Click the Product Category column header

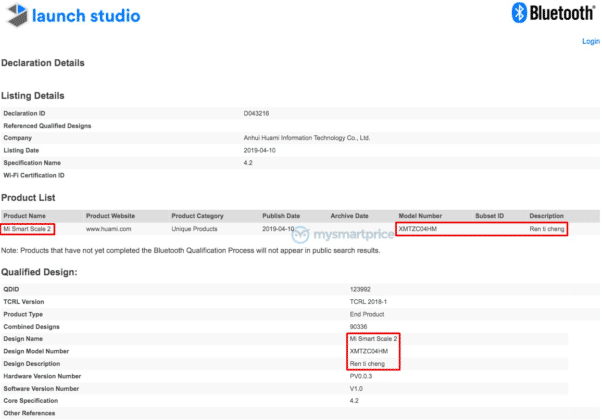click(197, 216)
